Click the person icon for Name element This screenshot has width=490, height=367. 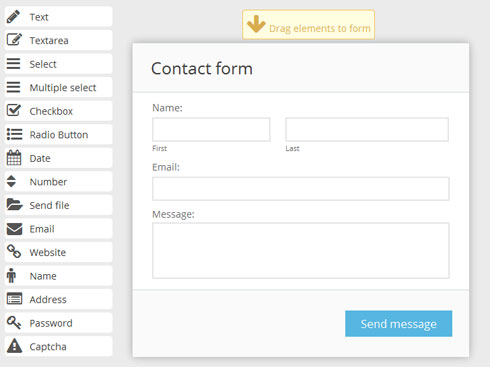coord(11,276)
